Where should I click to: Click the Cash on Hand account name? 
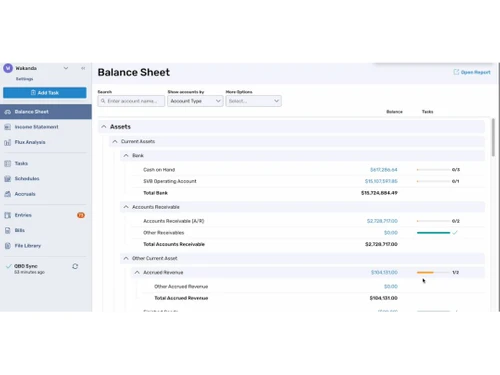pyautogui.click(x=159, y=170)
